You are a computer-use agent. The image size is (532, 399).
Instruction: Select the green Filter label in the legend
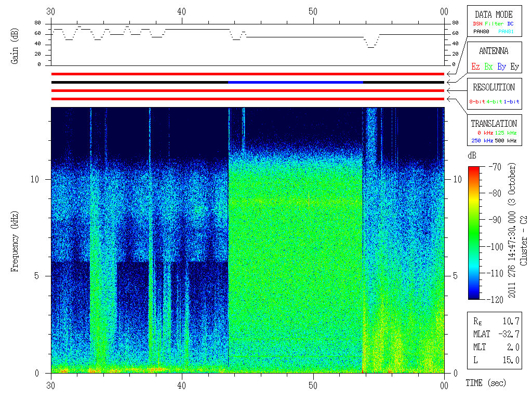494,24
